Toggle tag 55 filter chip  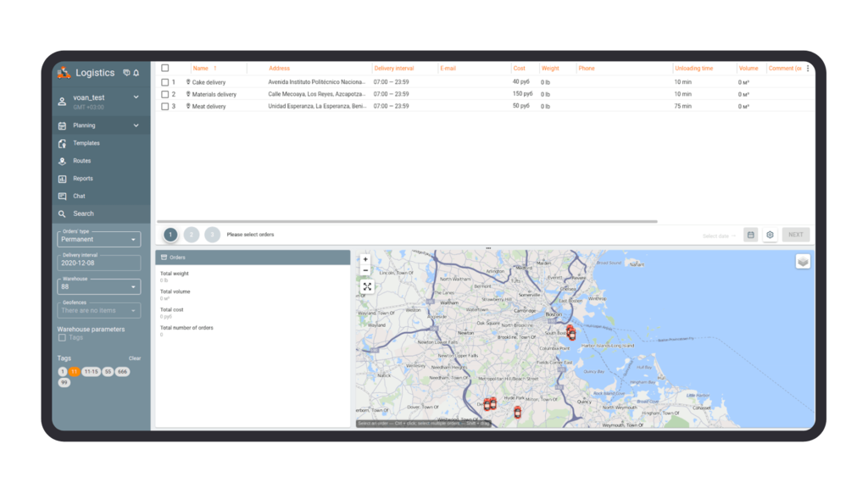108,372
